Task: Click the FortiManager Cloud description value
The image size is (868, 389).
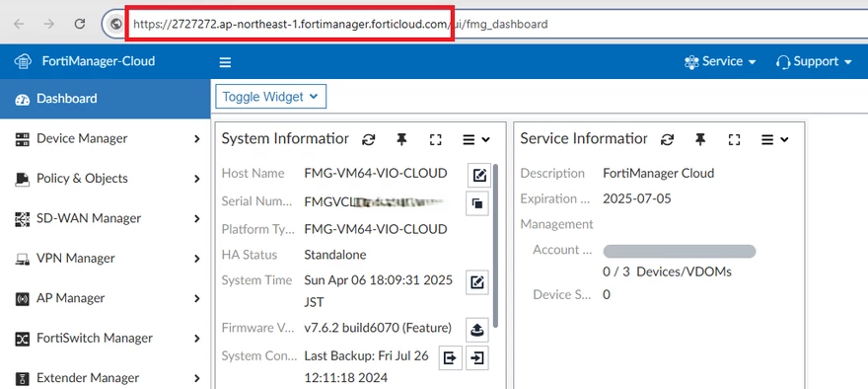Action: tap(659, 173)
